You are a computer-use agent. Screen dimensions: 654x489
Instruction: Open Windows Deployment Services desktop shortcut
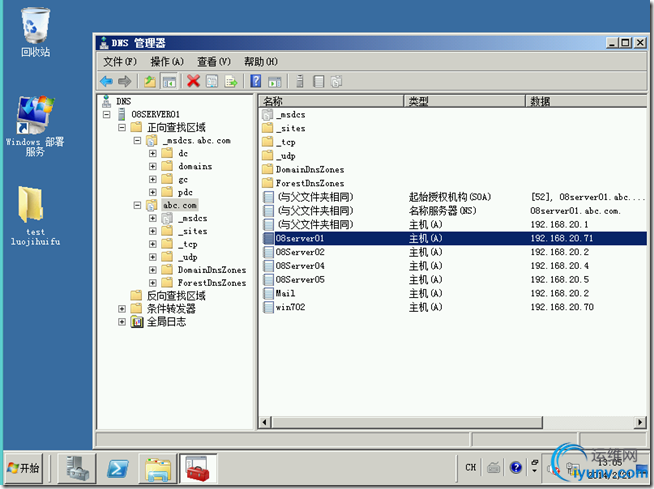(x=35, y=126)
